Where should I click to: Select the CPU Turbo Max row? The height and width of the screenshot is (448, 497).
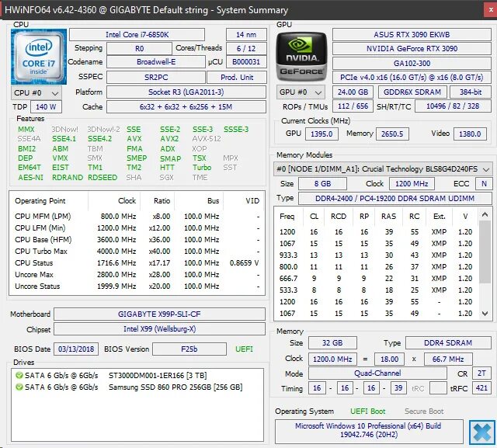pos(137,252)
